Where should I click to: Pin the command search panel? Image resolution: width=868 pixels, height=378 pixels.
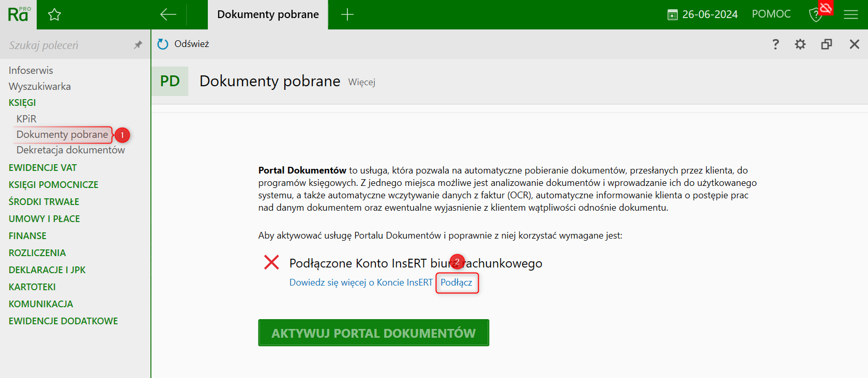click(138, 45)
